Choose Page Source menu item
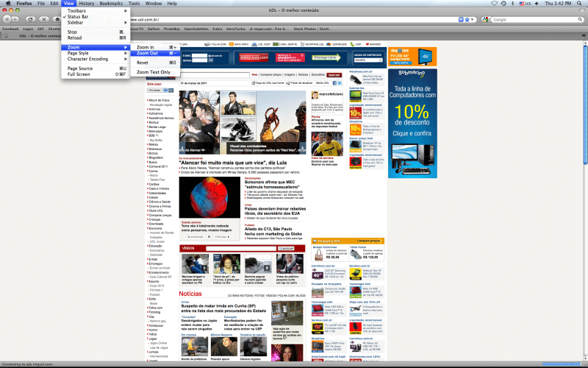Viewport: 588px width, 368px height. coord(96,68)
